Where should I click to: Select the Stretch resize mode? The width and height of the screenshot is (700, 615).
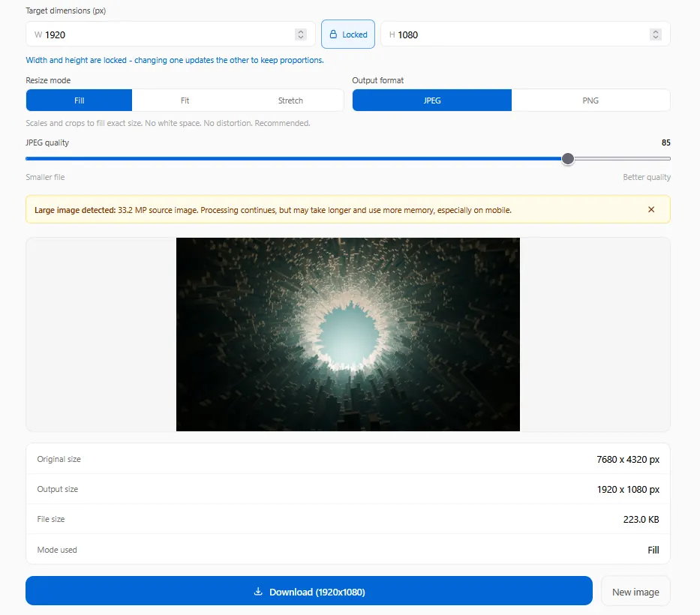coord(290,100)
